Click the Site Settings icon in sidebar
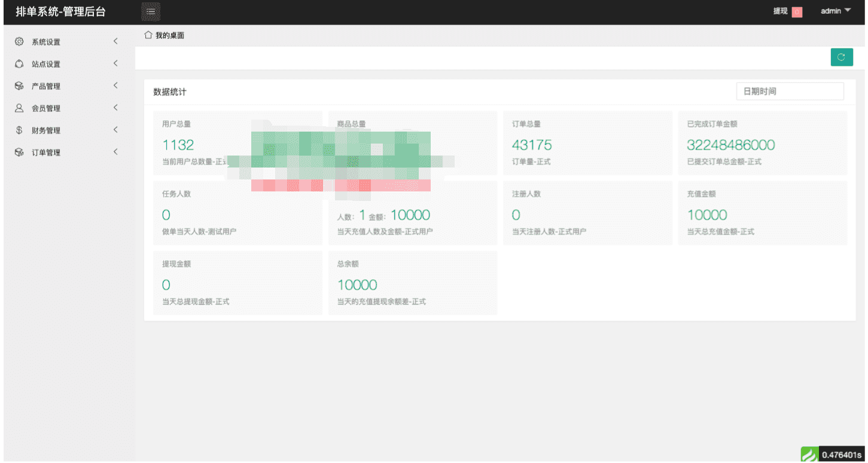The height and width of the screenshot is (463, 868). click(x=19, y=64)
